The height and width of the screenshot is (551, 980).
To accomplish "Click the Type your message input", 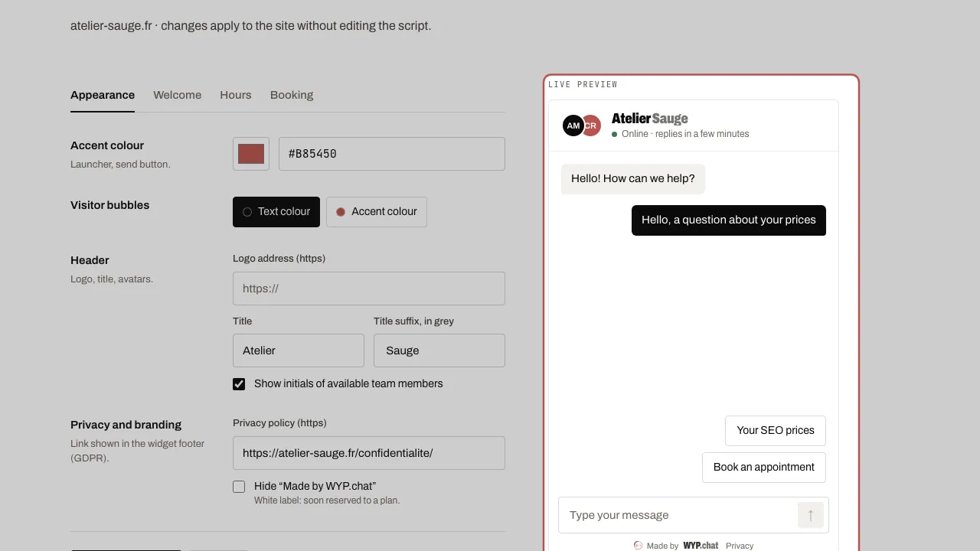I will 680,515.
